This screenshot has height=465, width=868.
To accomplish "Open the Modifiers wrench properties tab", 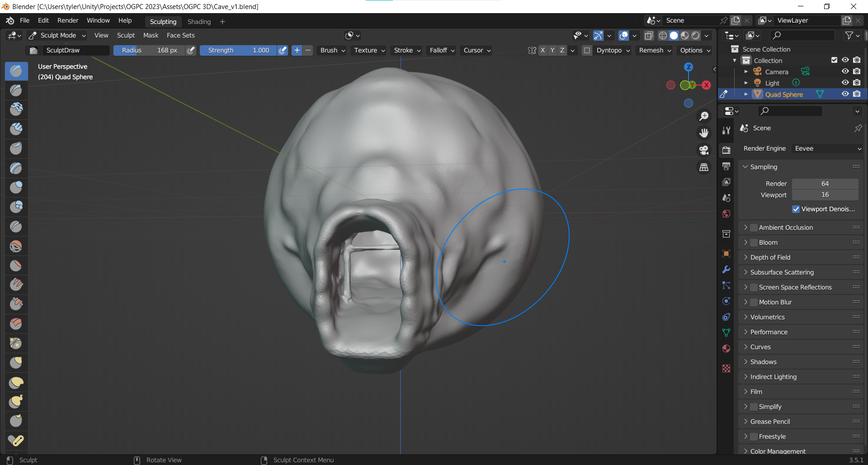I will click(726, 270).
